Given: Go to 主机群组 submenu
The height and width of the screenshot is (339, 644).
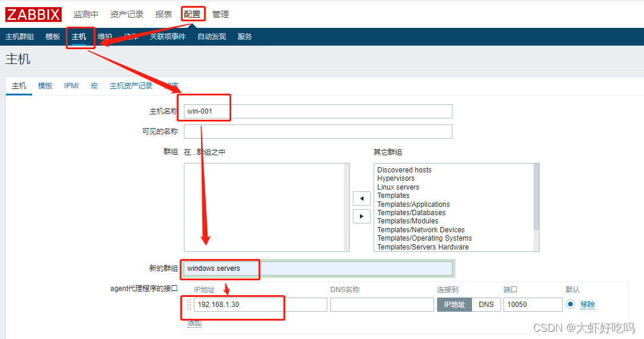Looking at the screenshot, I should pos(20,37).
